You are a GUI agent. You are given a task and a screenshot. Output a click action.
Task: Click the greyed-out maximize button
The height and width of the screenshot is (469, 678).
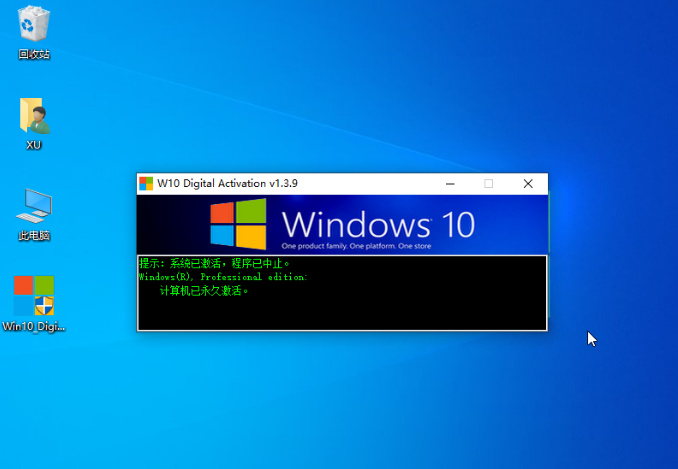pos(489,184)
